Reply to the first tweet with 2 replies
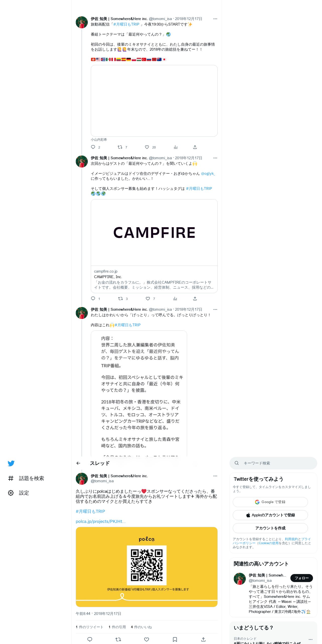322x644 pixels. (x=93, y=147)
